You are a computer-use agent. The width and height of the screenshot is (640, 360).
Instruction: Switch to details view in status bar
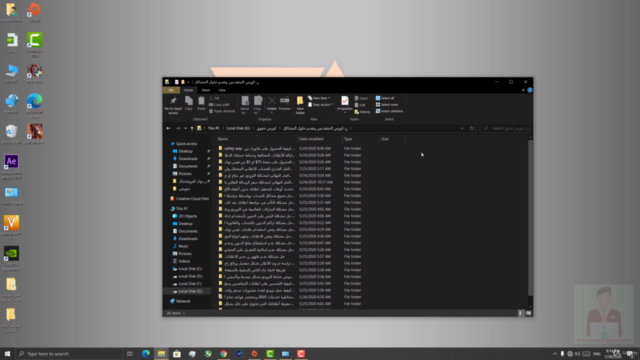click(x=520, y=313)
